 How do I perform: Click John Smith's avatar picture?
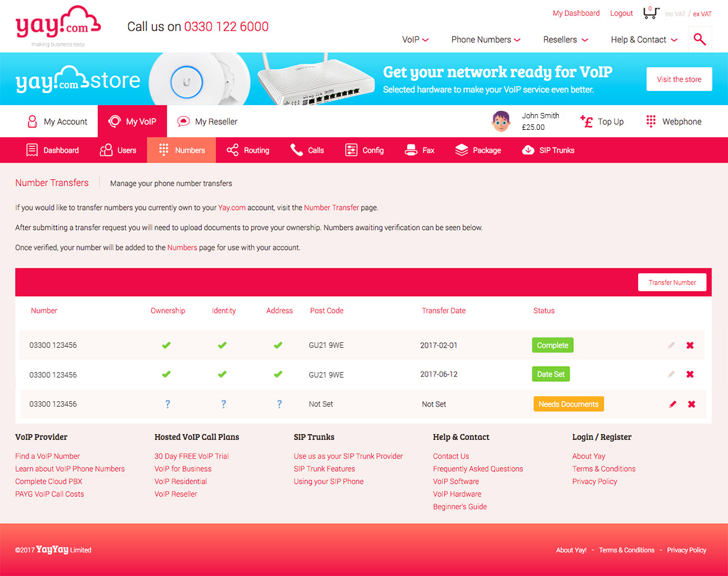(500, 121)
